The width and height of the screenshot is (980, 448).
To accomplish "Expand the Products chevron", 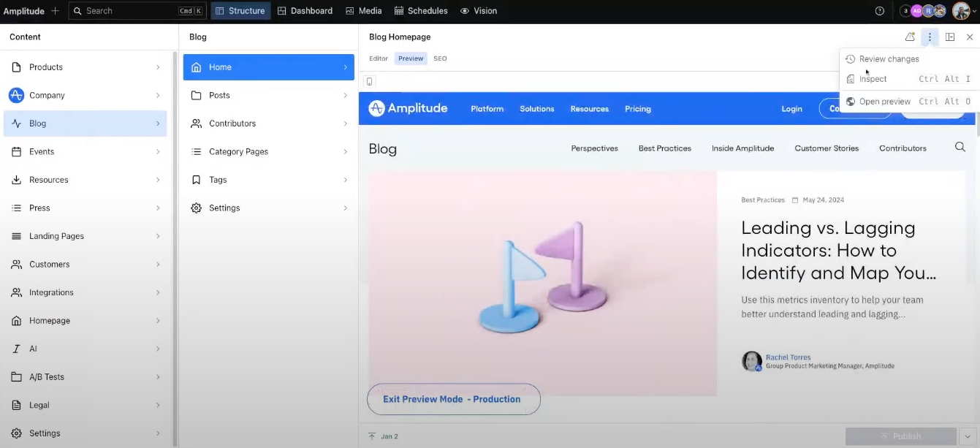I will [x=158, y=67].
